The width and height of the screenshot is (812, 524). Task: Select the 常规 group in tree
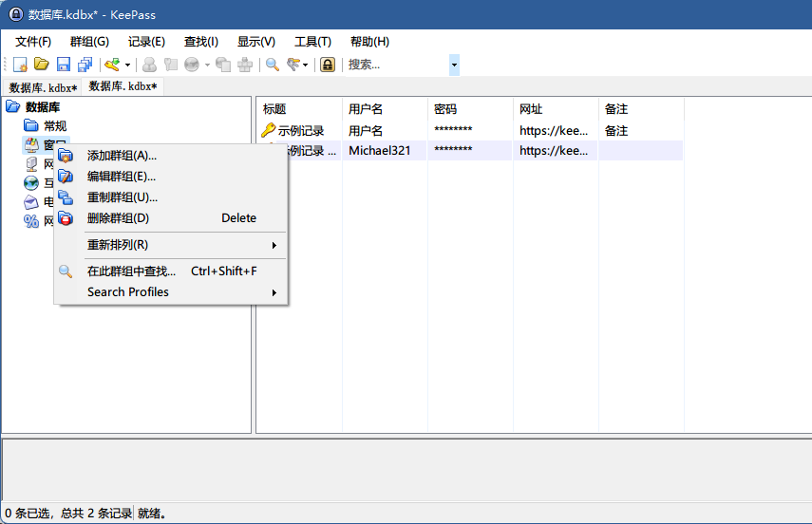coord(55,126)
